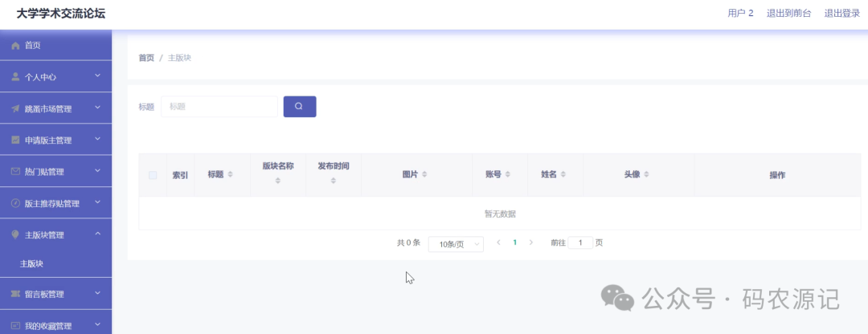868x334 pixels.
Task: Open 个人中心 sidebar menu label
Action: pyautogui.click(x=40, y=78)
